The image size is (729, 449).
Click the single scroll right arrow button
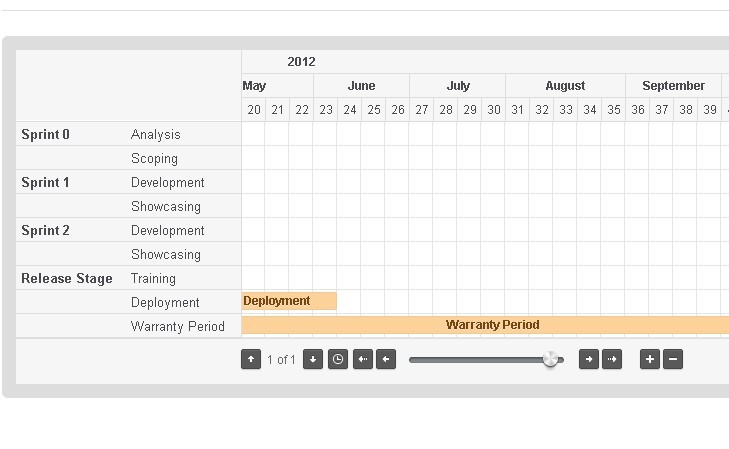[x=589, y=359]
